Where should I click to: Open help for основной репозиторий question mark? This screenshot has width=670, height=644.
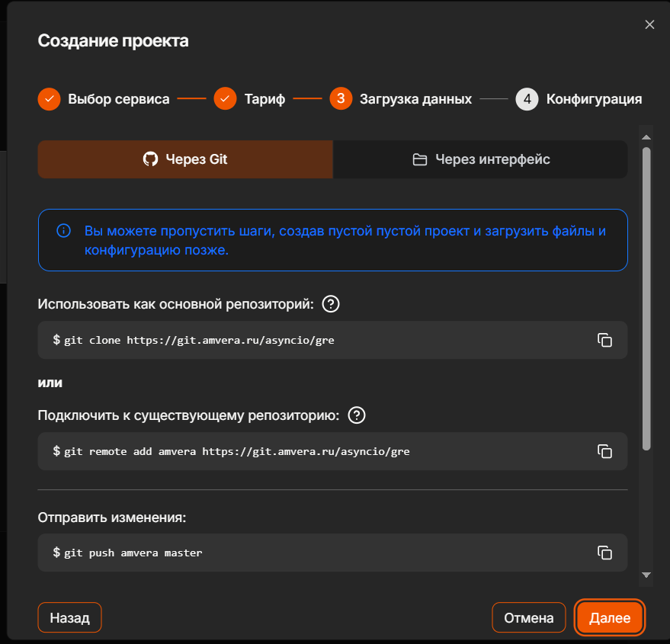[332, 303]
